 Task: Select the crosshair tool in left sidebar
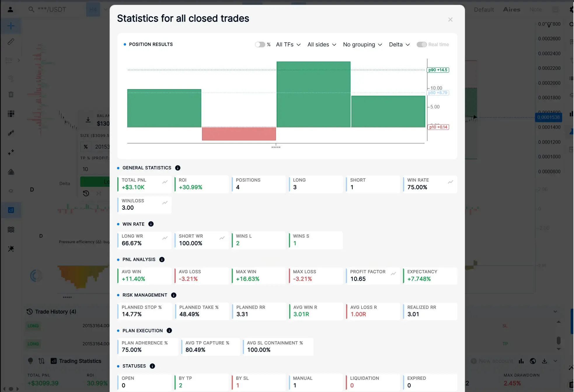tap(11, 26)
